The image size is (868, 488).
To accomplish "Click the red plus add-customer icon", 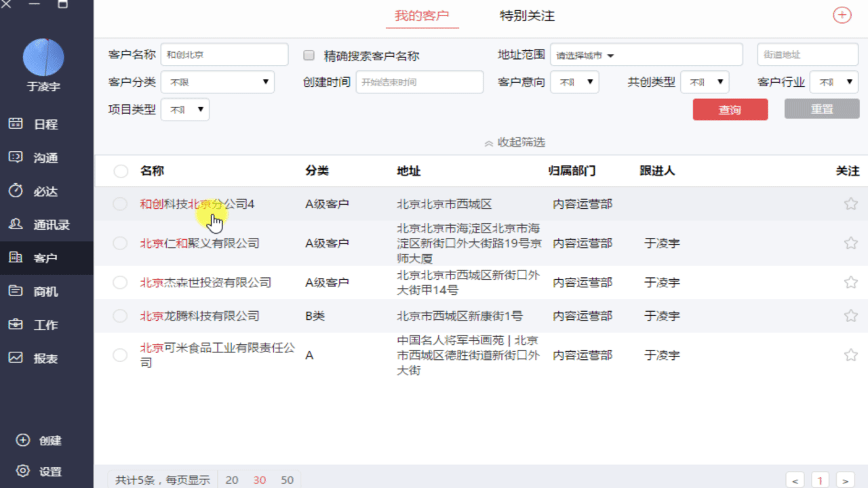I will (x=842, y=15).
